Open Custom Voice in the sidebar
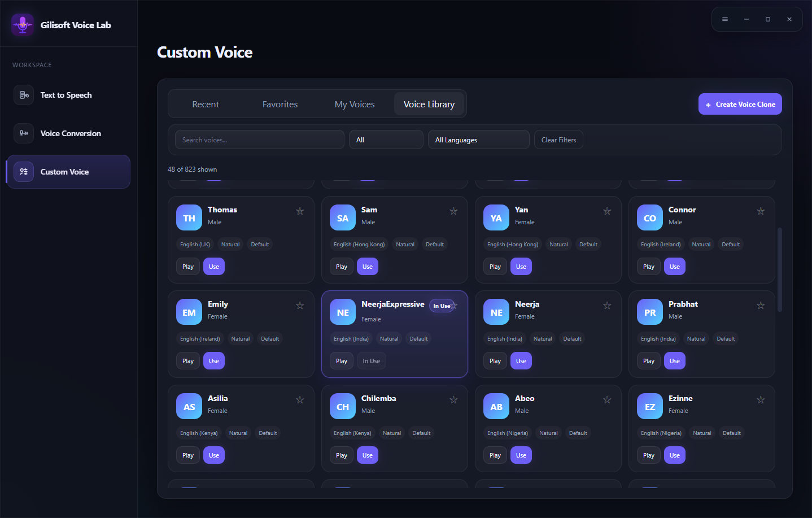Viewport: 812px width, 518px height. click(x=68, y=172)
